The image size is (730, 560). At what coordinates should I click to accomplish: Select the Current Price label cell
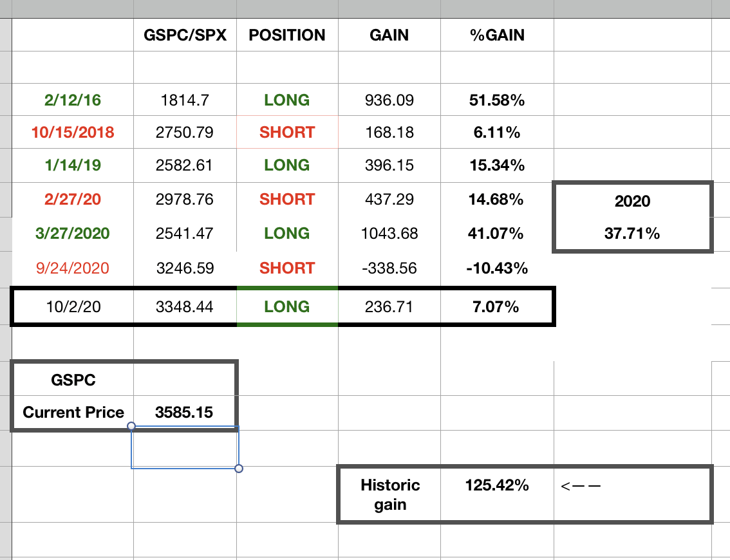click(73, 412)
